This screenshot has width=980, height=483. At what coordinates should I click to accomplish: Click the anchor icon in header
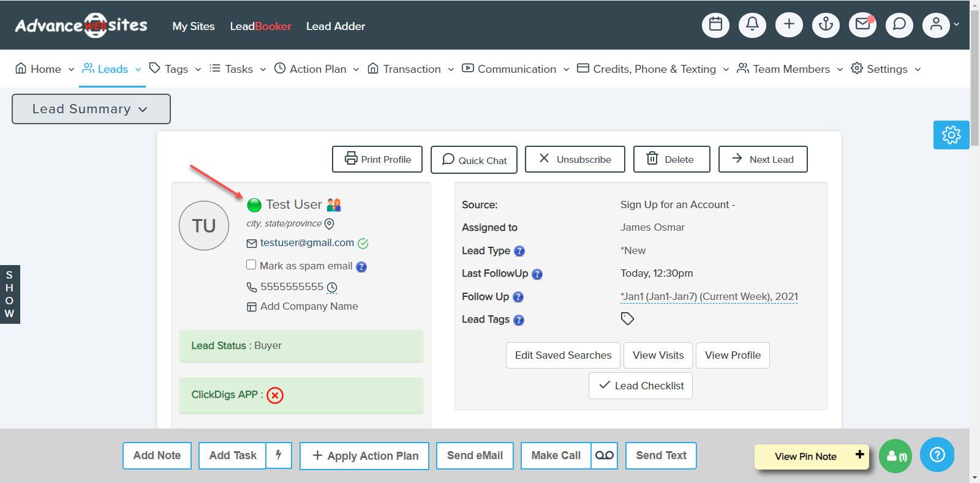tap(826, 25)
